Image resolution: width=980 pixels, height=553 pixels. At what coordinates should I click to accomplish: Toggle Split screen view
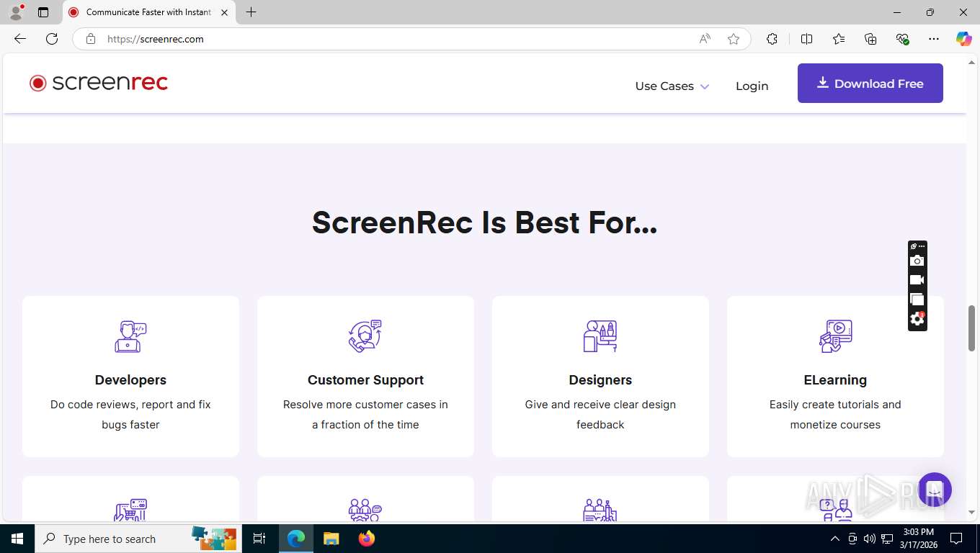point(806,39)
